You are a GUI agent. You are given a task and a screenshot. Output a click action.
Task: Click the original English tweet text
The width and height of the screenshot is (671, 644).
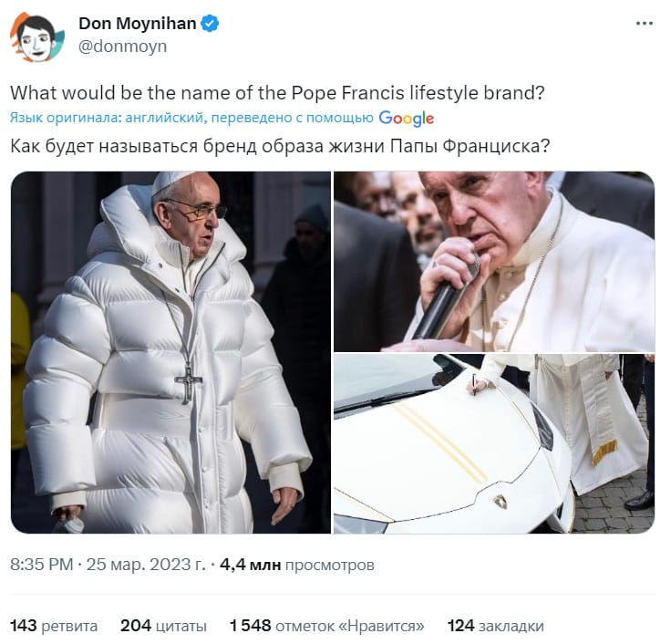[277, 93]
